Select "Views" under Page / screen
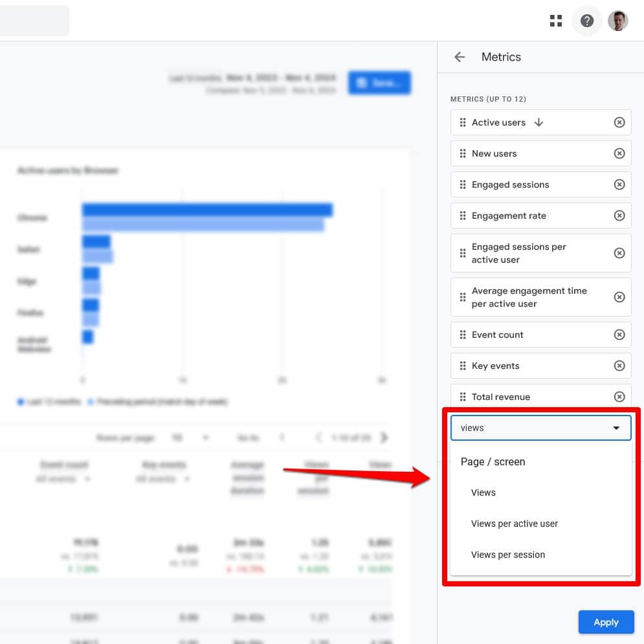Image resolution: width=644 pixels, height=644 pixels. coord(483,493)
